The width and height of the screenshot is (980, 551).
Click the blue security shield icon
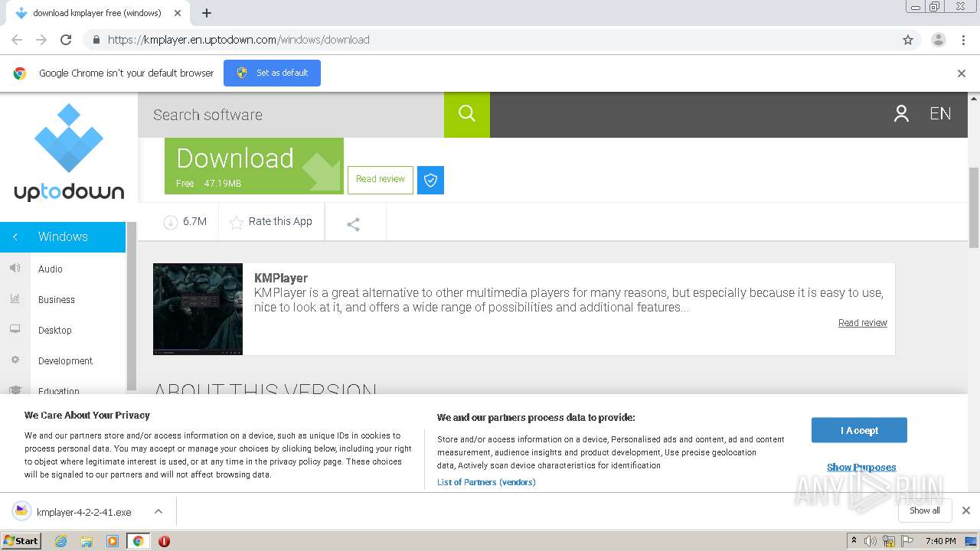pos(430,180)
